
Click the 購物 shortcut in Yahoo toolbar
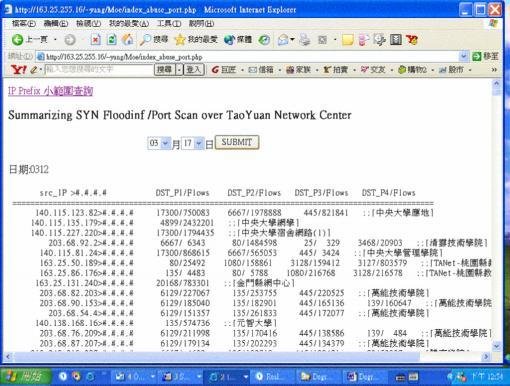[x=412, y=70]
